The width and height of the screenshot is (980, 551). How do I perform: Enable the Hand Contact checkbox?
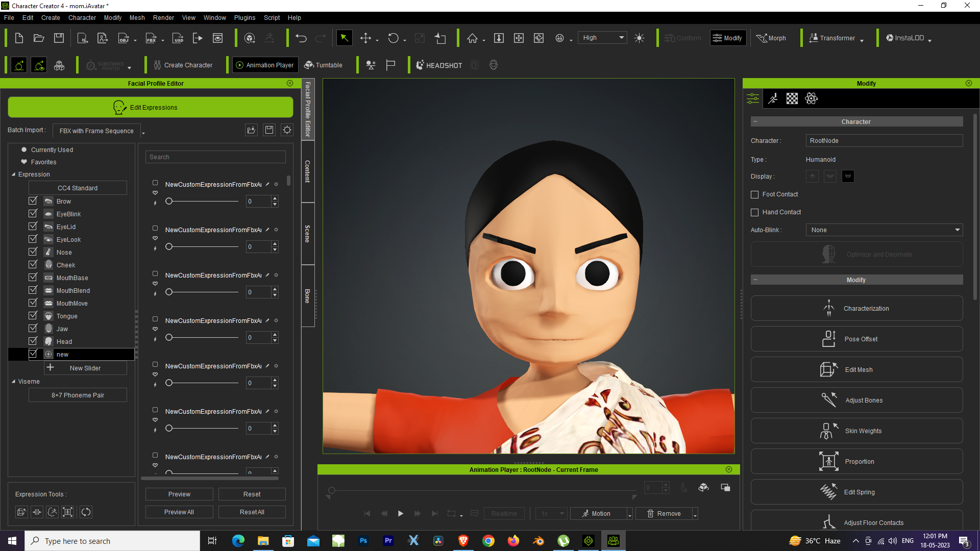(x=755, y=212)
